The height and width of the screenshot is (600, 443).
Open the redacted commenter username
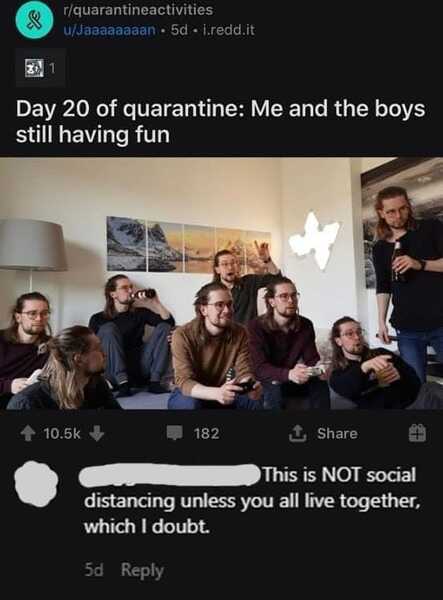pos(169,475)
